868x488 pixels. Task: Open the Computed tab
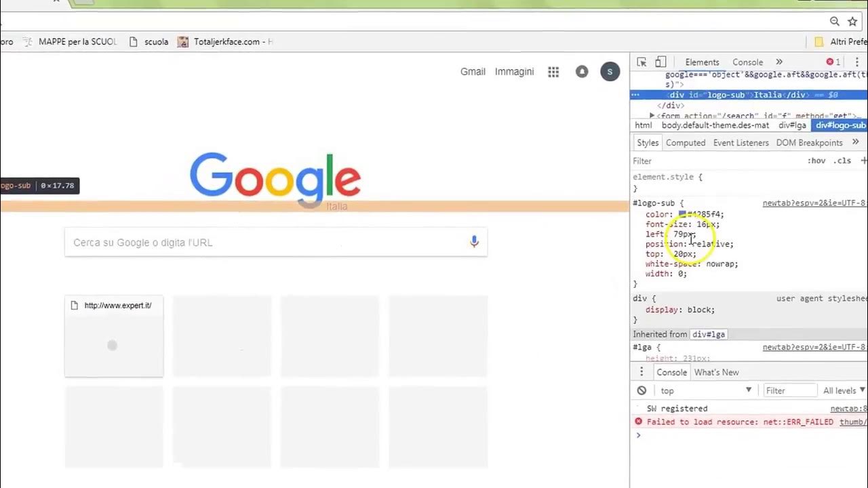(x=686, y=142)
